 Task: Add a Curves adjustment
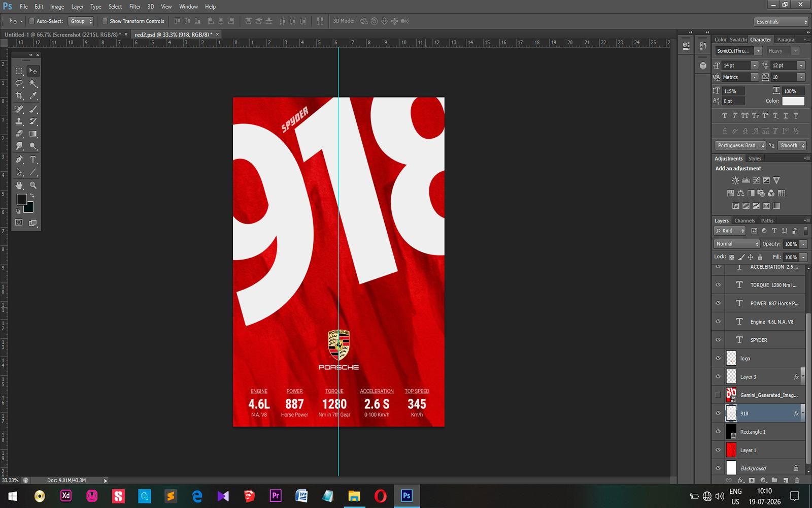pyautogui.click(x=756, y=180)
